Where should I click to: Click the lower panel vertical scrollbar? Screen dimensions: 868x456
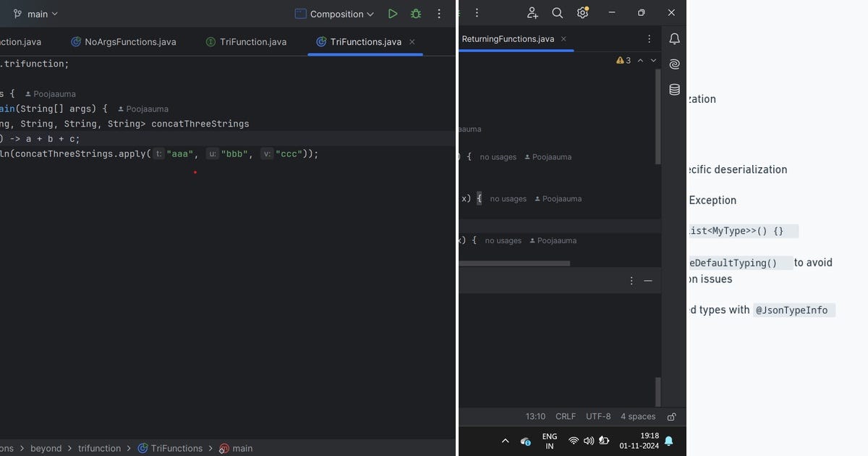[658, 392]
